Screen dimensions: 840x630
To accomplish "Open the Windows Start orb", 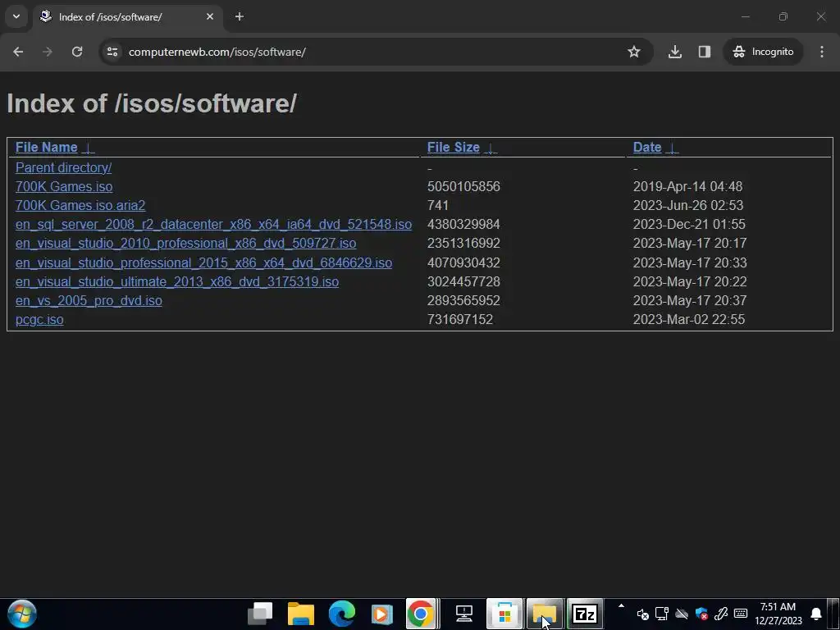I will click(x=22, y=614).
